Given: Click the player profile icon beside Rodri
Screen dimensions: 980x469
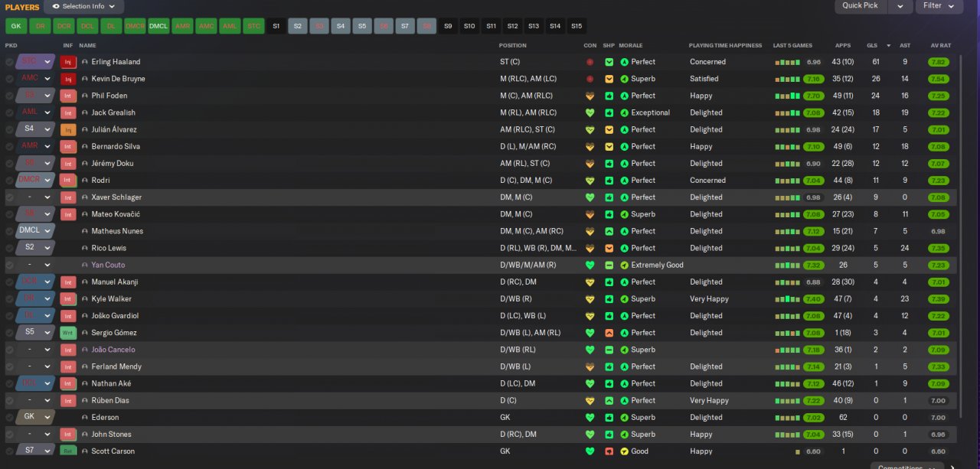Looking at the screenshot, I should pyautogui.click(x=85, y=181).
